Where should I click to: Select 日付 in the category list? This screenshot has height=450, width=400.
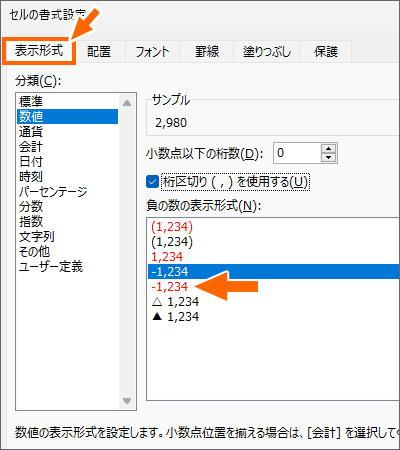tap(68, 162)
